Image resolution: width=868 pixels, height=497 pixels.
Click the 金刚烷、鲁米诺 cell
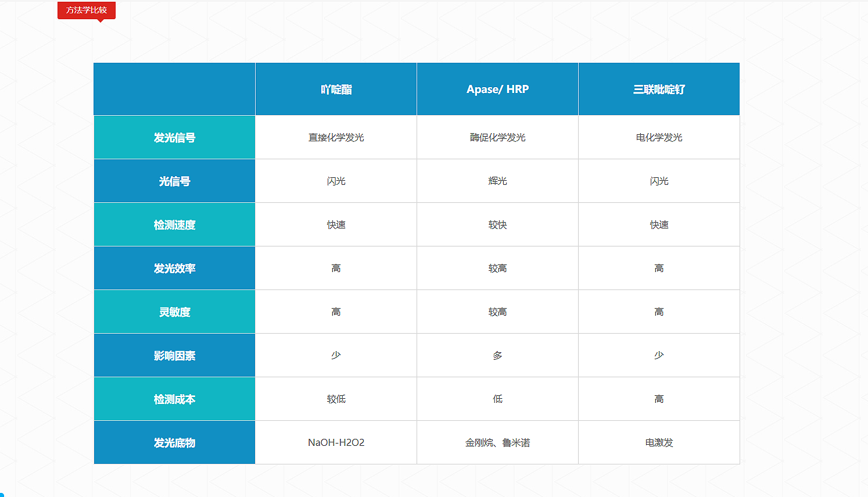(x=497, y=443)
